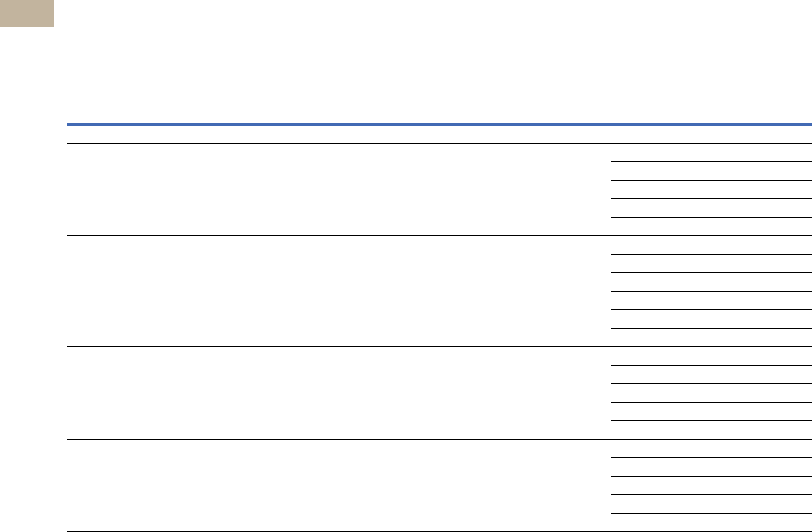Image resolution: width=812 pixels, height=532 pixels.
Task: Click the second right-hand sub-row of the fourth group
Action: pos(711,467)
